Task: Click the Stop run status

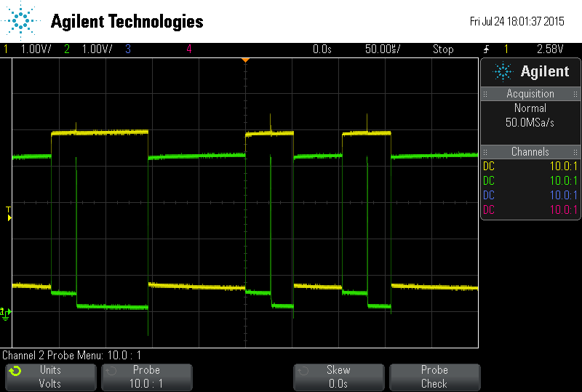Action: coord(443,49)
